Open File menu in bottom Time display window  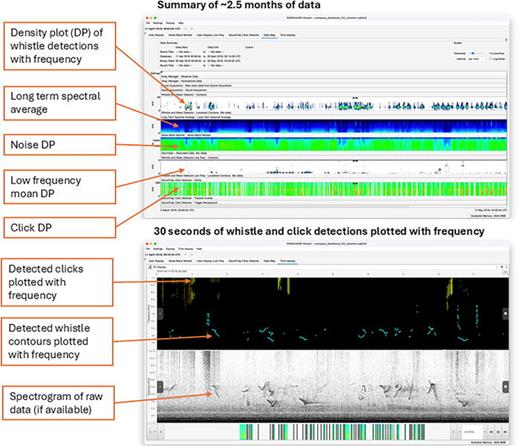[148, 249]
